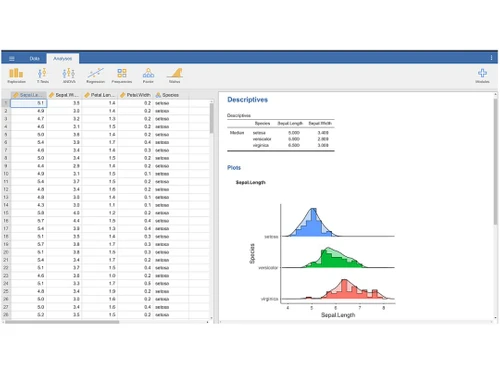Select row header number 10

[x=6, y=174]
